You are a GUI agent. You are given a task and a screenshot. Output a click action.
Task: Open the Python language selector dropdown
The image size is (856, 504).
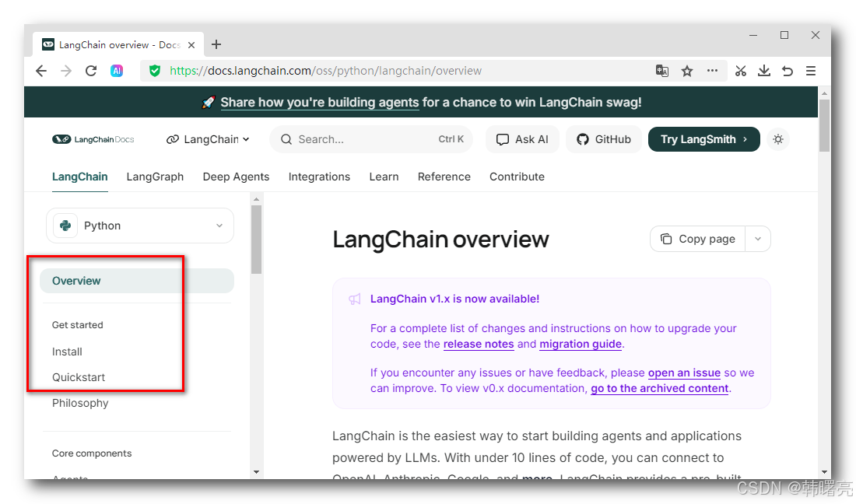tap(140, 226)
